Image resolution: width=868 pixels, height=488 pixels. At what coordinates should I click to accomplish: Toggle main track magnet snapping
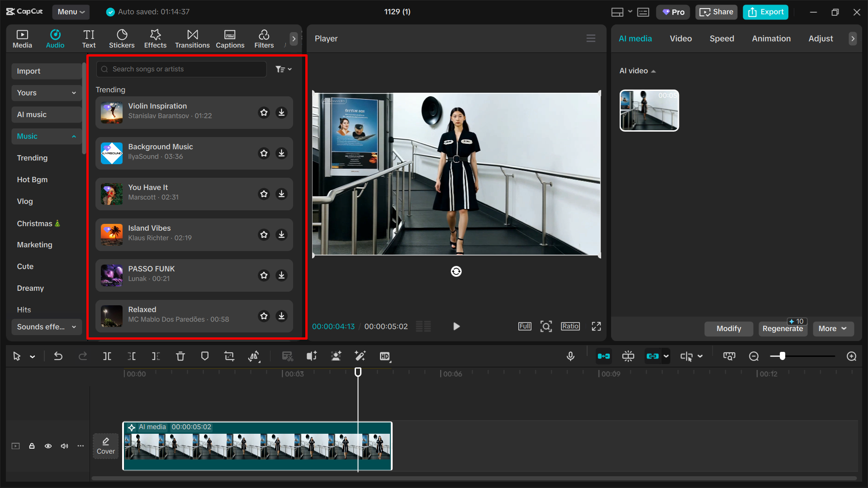coord(603,356)
